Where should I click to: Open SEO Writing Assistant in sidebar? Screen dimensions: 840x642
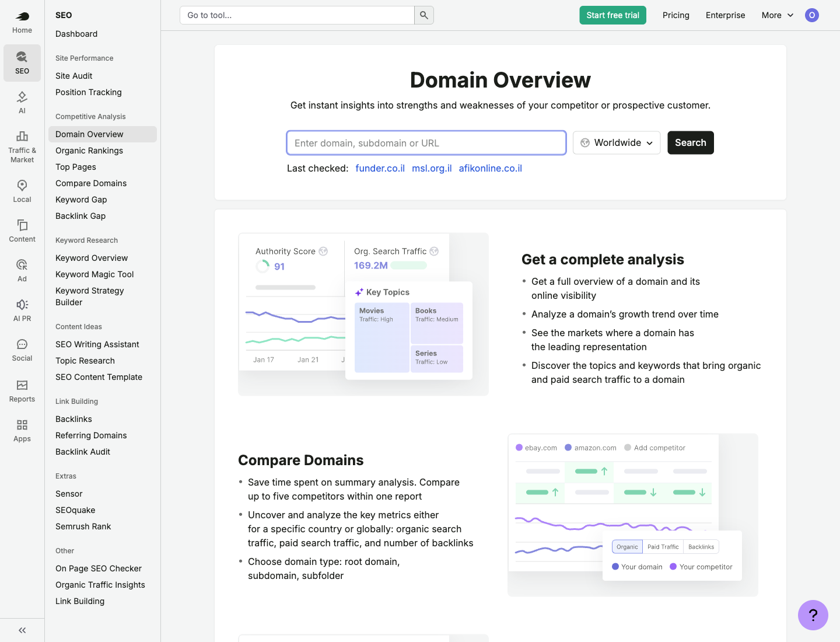(x=97, y=344)
